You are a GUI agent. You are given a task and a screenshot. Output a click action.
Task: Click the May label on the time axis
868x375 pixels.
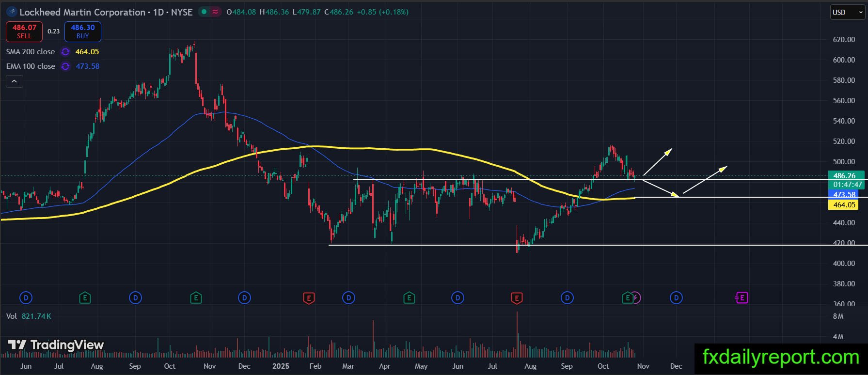(421, 366)
